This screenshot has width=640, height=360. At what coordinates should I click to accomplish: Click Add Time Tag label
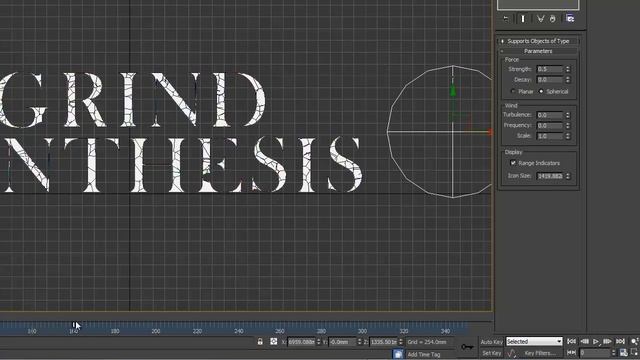(x=424, y=354)
